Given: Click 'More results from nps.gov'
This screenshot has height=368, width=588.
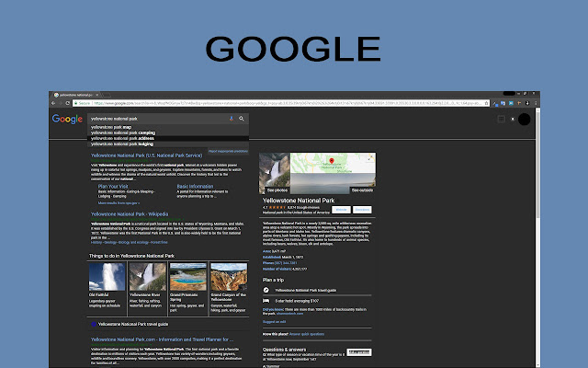Looking at the screenshot, I should coord(119,203).
